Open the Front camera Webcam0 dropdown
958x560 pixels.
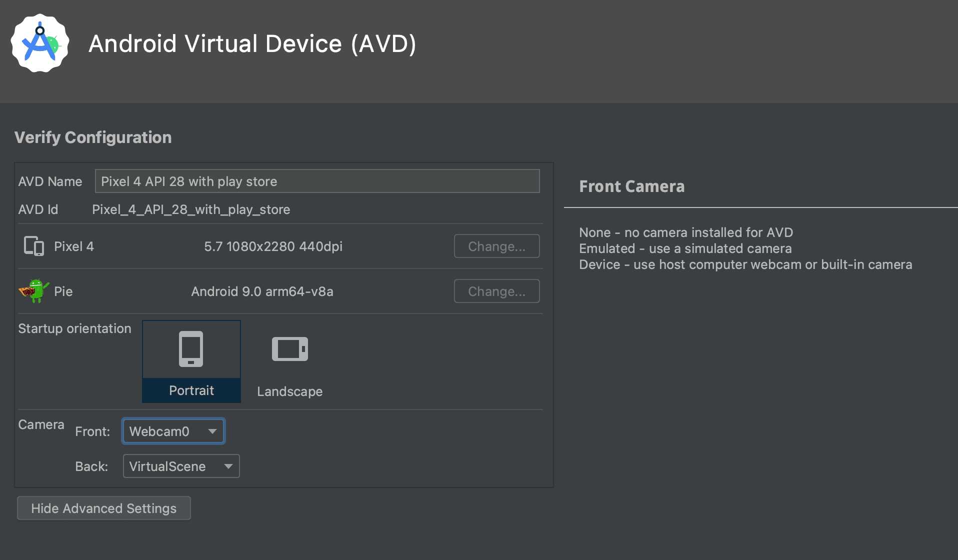point(173,431)
